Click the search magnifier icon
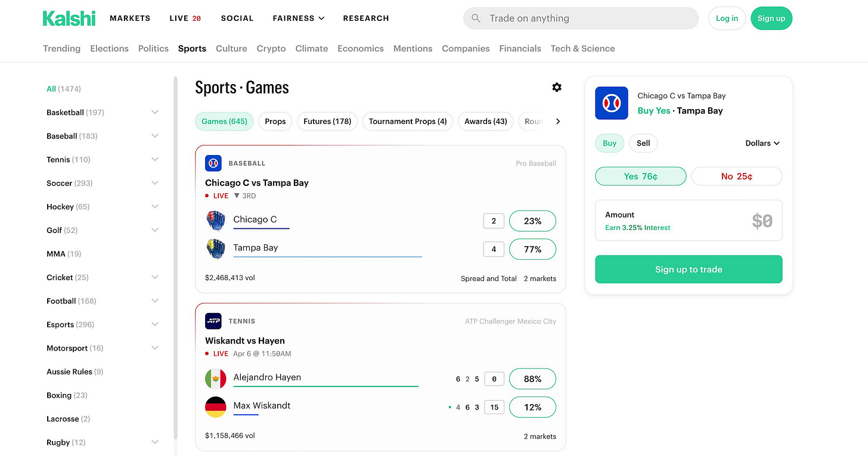This screenshot has height=456, width=868. coord(476,18)
